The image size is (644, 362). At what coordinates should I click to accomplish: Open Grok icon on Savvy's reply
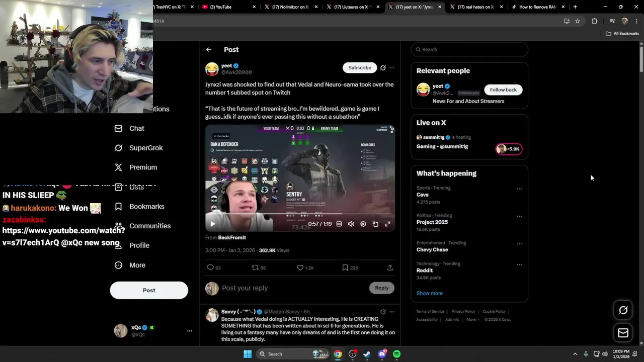pos(383,312)
